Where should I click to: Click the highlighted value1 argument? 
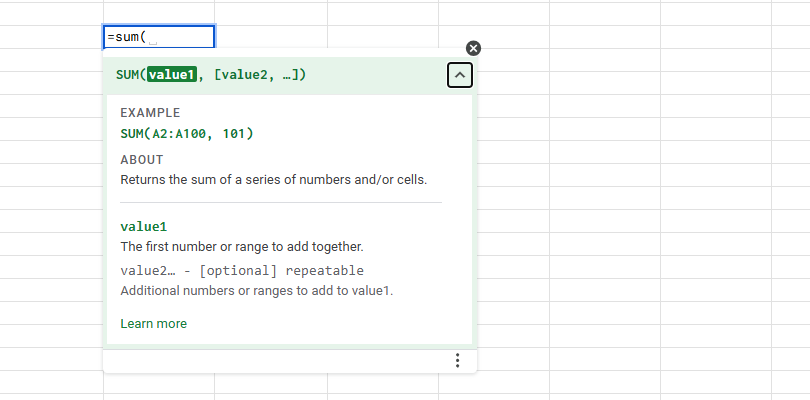[x=172, y=75]
